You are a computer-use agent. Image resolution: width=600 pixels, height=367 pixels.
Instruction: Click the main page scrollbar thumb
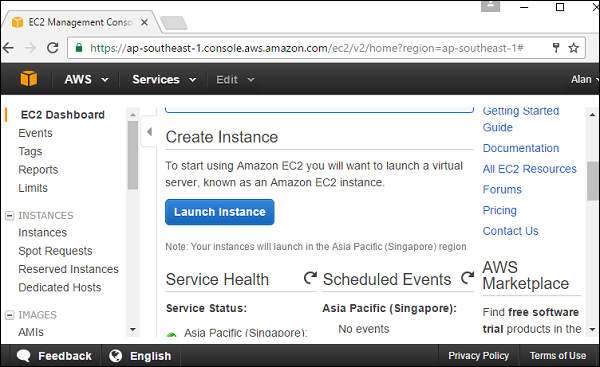tap(592, 181)
